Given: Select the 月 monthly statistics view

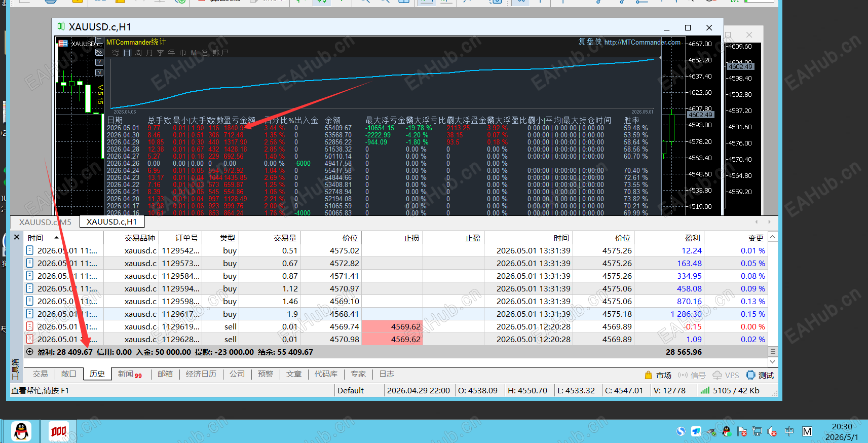Looking at the screenshot, I should pyautogui.click(x=149, y=53).
